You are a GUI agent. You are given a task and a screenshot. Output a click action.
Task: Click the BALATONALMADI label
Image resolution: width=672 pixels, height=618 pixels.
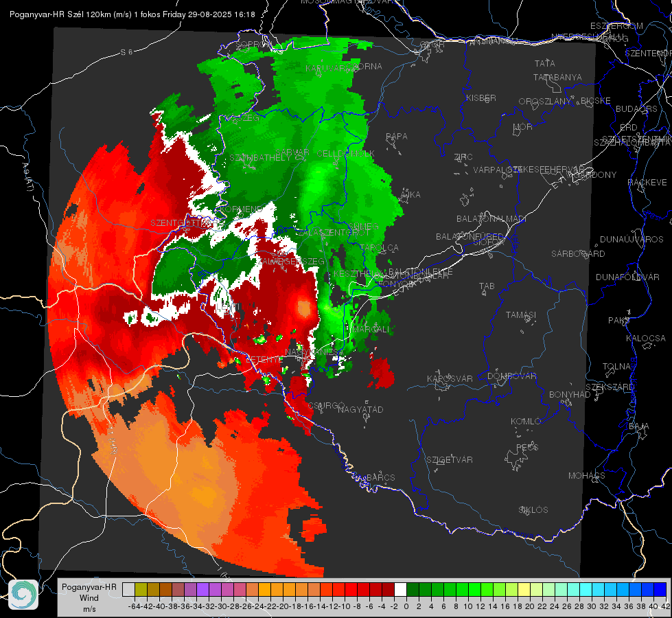click(491, 219)
